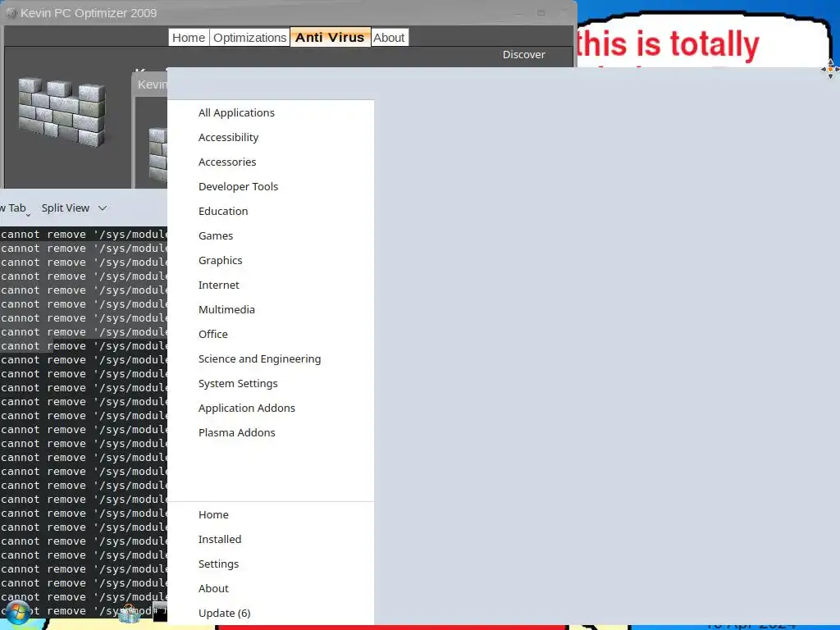Viewport: 840px width, 630px height.
Task: Show Installed applications in Discover
Action: click(x=271, y=540)
